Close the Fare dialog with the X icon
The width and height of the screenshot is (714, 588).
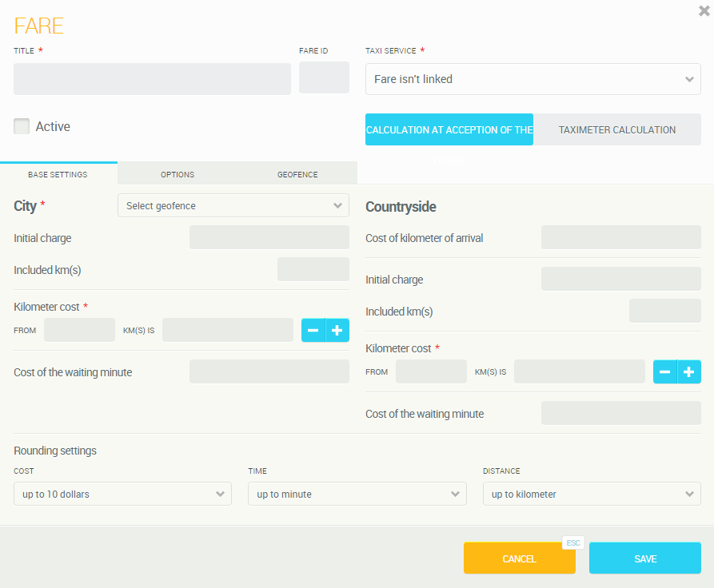pos(704,10)
